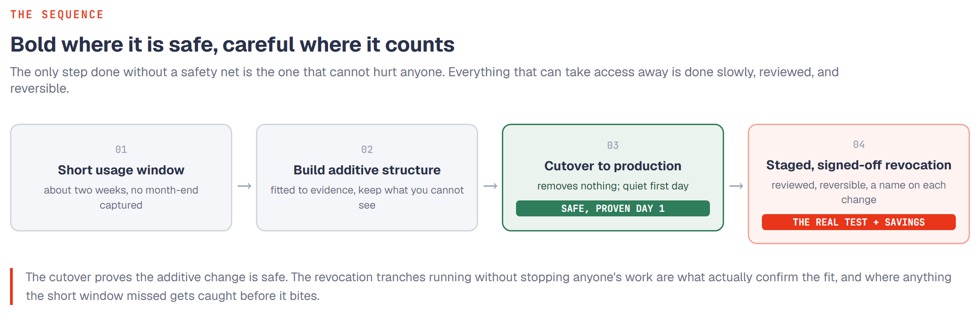Viewport: 980px width, 315px height.
Task: Click the 'THE SEQUENCE' eyebrow label
Action: click(57, 15)
